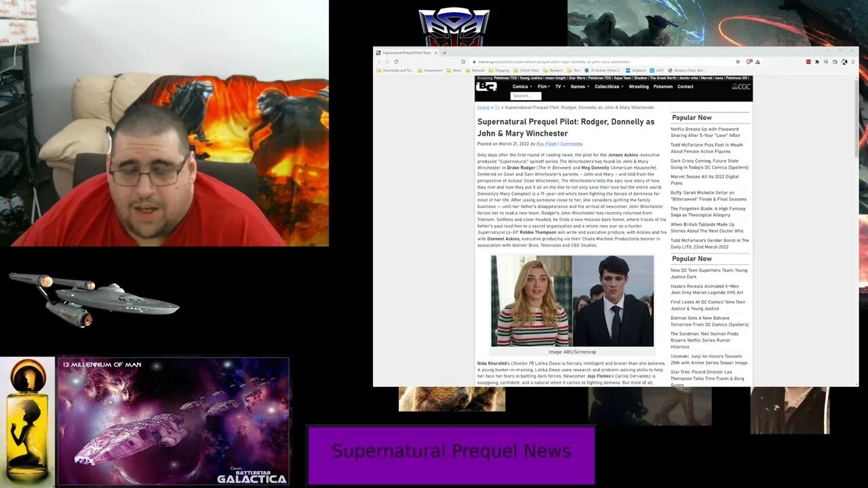Open the Comics dropdown menu
This screenshot has width=868, height=488.
point(522,87)
